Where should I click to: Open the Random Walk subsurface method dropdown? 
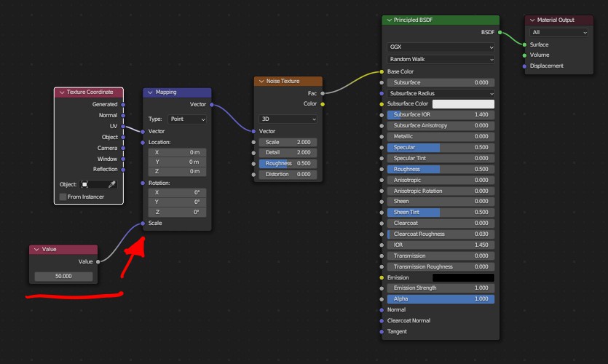click(x=441, y=59)
